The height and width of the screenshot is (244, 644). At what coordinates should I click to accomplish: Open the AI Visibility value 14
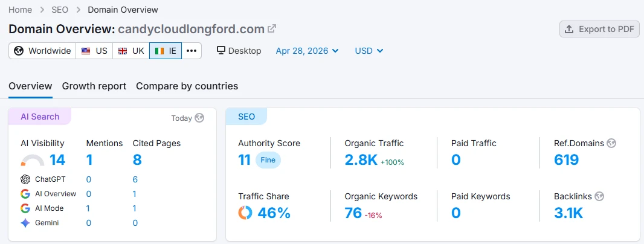(x=57, y=160)
